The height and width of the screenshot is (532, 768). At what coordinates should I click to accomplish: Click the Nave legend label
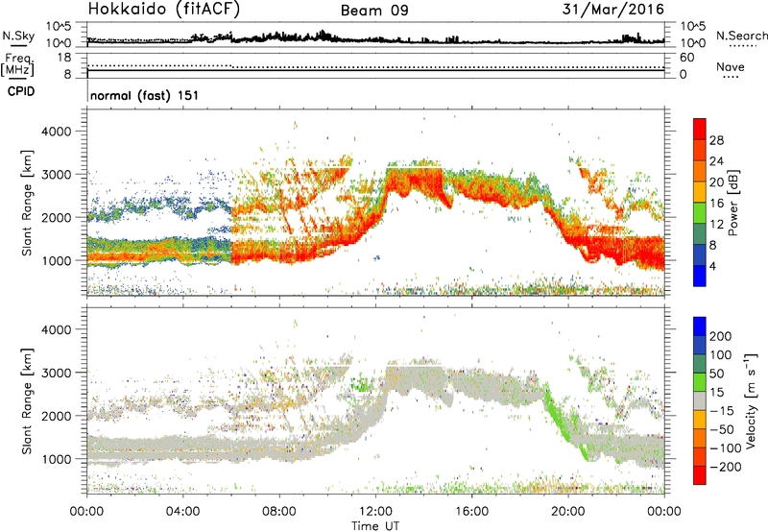click(731, 66)
